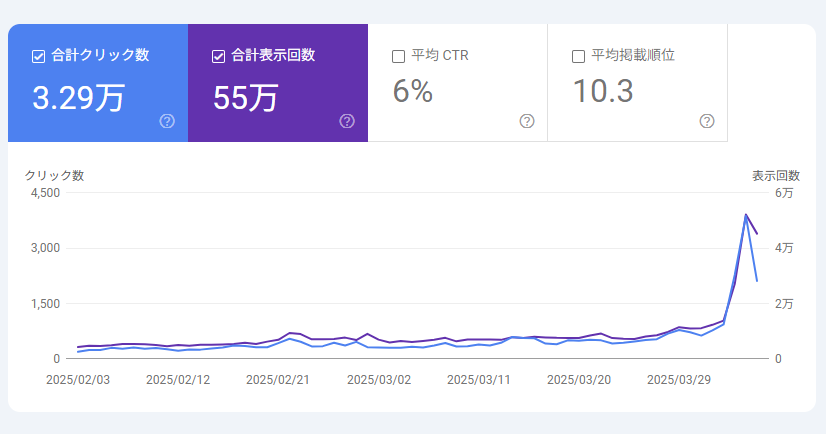Image resolution: width=826 pixels, height=434 pixels.
Task: Click the blue clicks line end point
Action: coord(757,281)
